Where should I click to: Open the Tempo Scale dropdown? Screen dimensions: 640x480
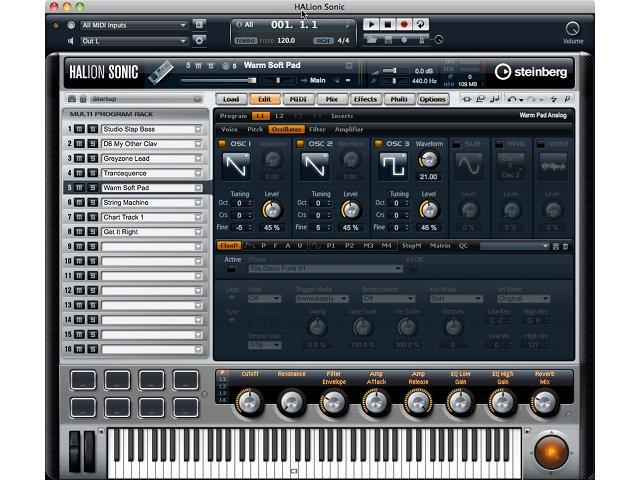tap(264, 345)
